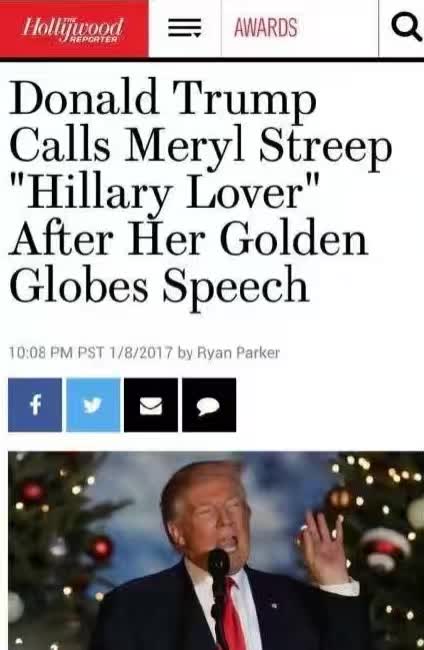424x650 pixels.
Task: Open comments via speech bubble icon
Action: click(x=209, y=405)
